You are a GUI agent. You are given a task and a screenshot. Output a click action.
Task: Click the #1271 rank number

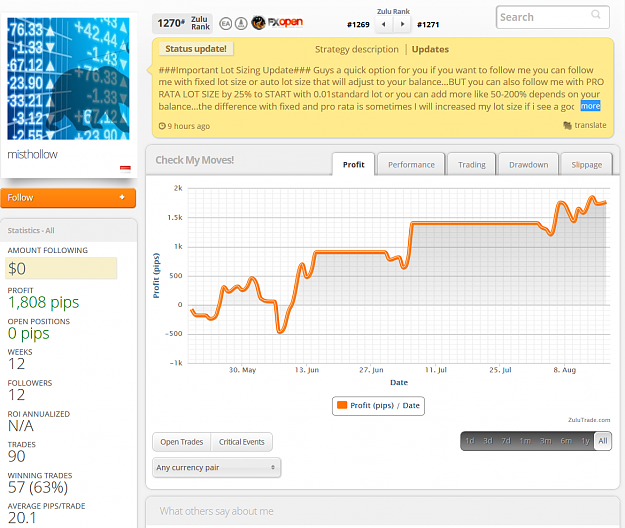[x=428, y=25]
